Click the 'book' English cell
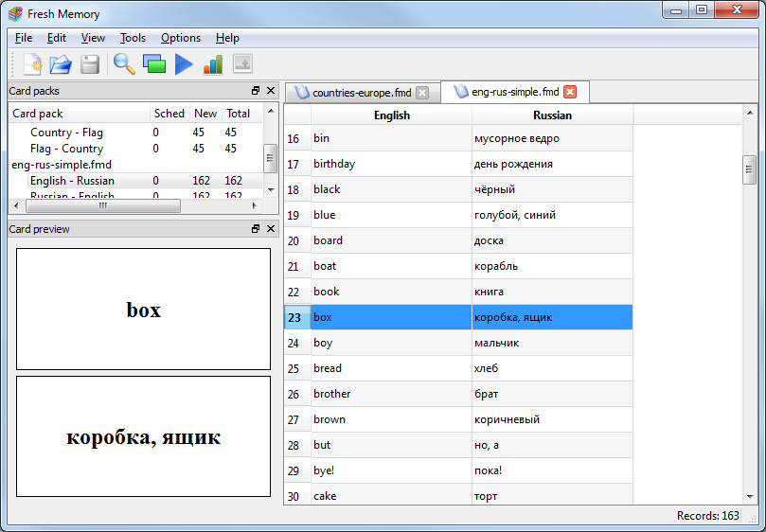 coord(391,292)
